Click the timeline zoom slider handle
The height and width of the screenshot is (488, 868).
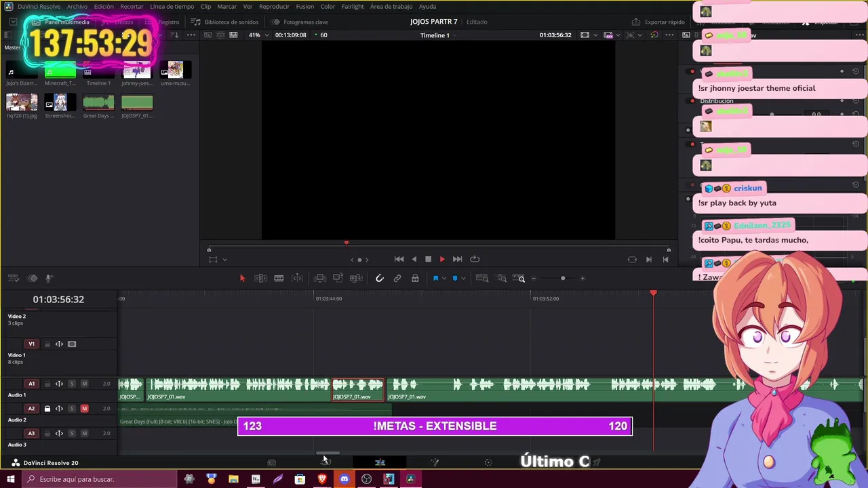pyautogui.click(x=563, y=278)
